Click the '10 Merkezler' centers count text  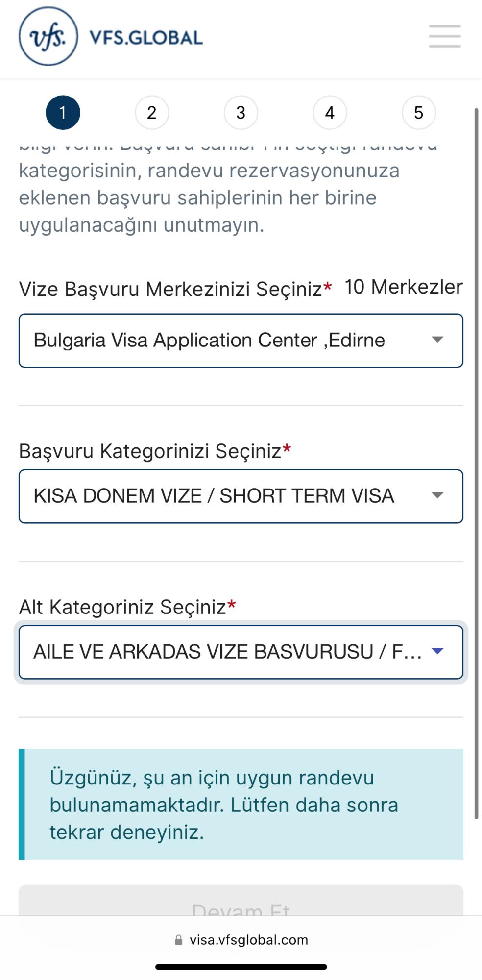(403, 287)
